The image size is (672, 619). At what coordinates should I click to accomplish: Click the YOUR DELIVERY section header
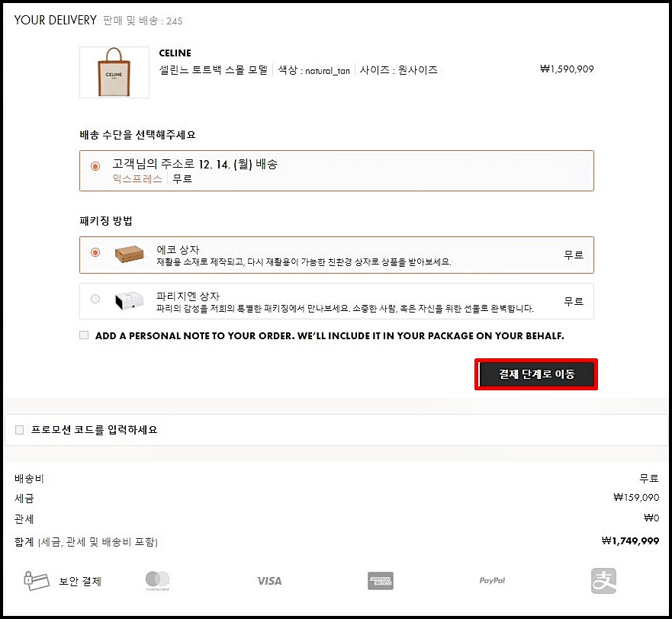coord(57,20)
